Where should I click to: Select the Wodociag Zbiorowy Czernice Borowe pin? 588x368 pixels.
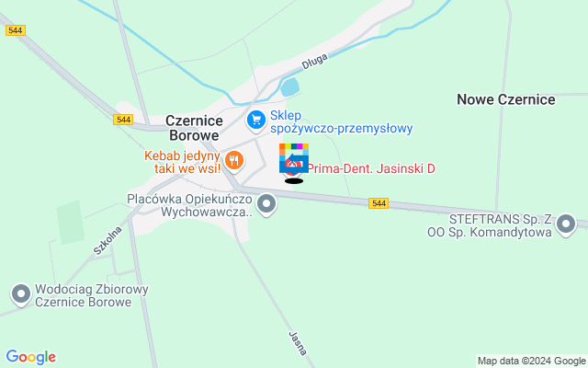click(21, 294)
